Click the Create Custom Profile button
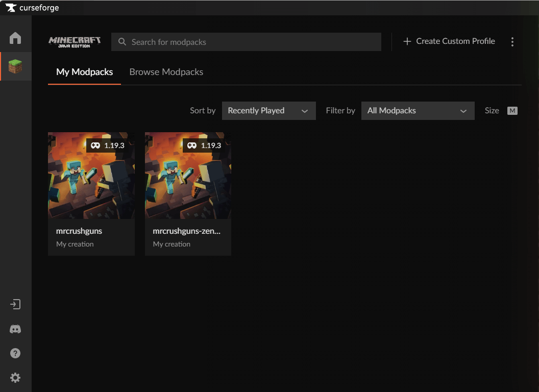 pyautogui.click(x=449, y=41)
